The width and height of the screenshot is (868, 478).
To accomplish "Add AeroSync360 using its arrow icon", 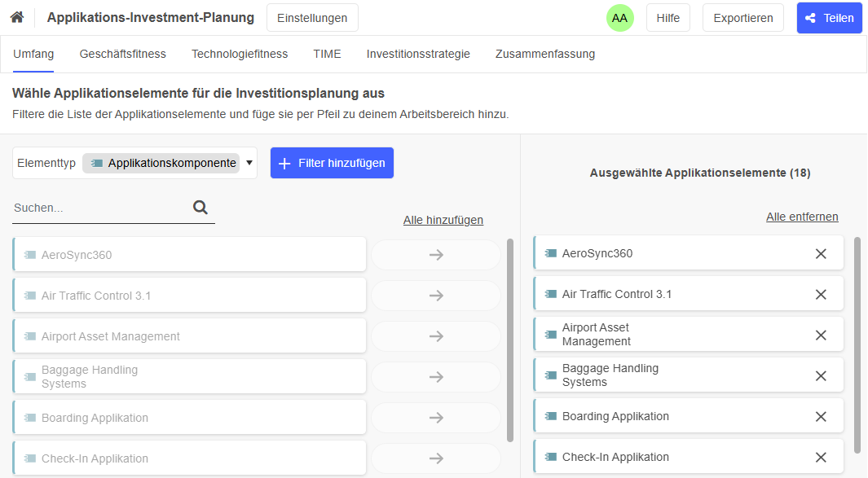I will (435, 254).
